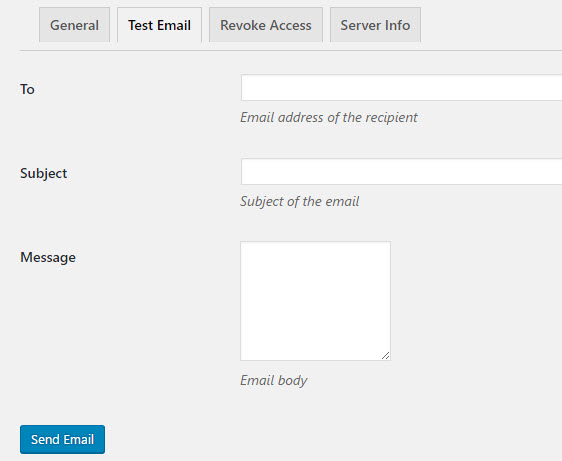The width and height of the screenshot is (562, 461).
Task: Open the General tab
Action: [x=74, y=25]
